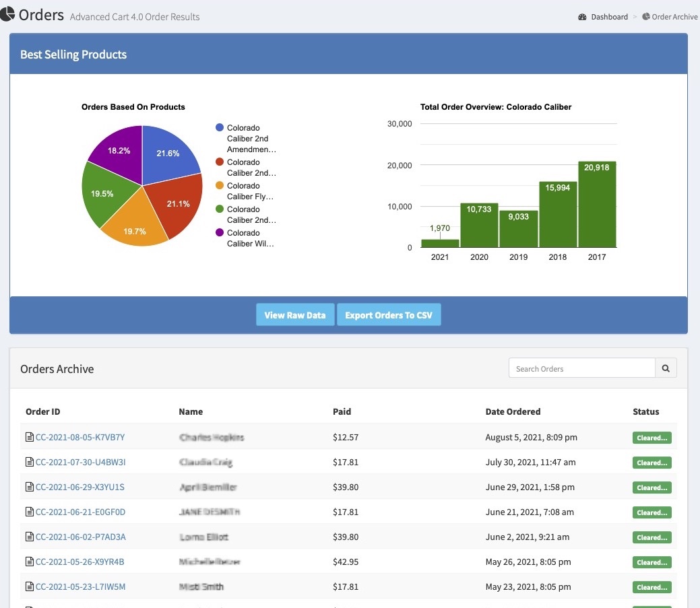Open order CC-2021-06-02-P7AD3A
700x608 pixels.
pyautogui.click(x=81, y=537)
